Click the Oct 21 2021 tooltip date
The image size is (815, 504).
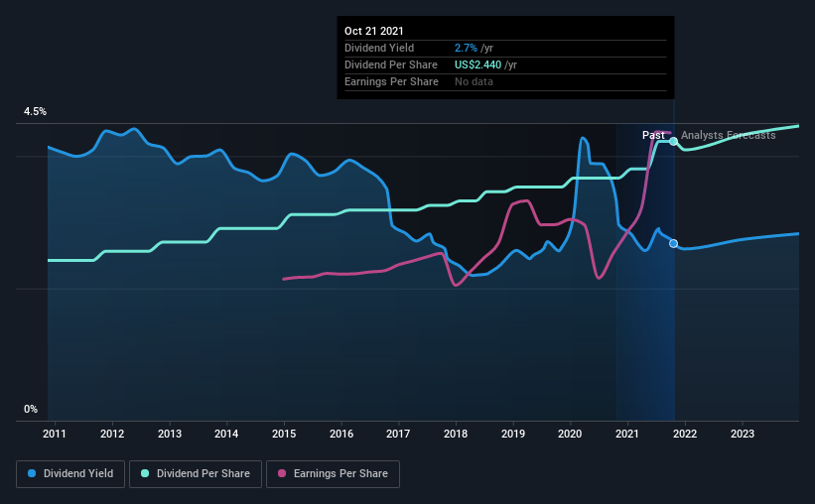[373, 31]
